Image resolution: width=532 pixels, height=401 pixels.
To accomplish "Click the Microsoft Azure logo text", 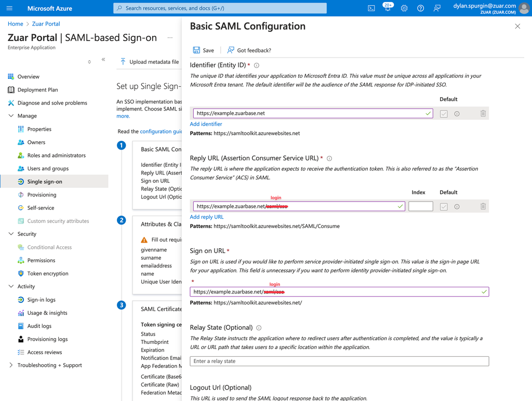I will pyautogui.click(x=49, y=8).
